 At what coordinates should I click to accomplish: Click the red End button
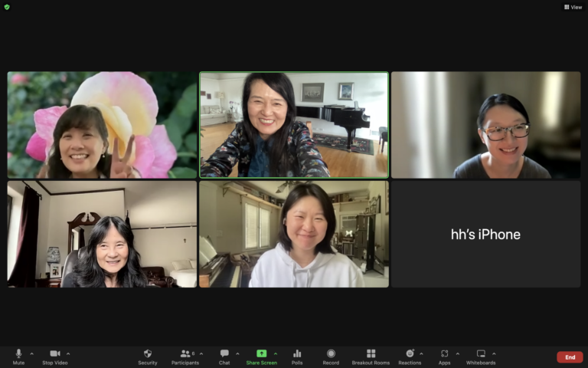[x=570, y=357]
